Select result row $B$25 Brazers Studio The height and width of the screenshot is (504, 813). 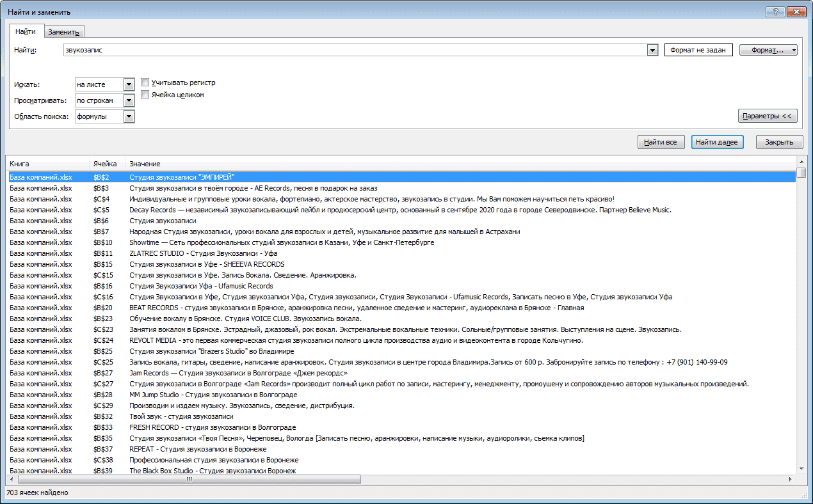click(401, 351)
